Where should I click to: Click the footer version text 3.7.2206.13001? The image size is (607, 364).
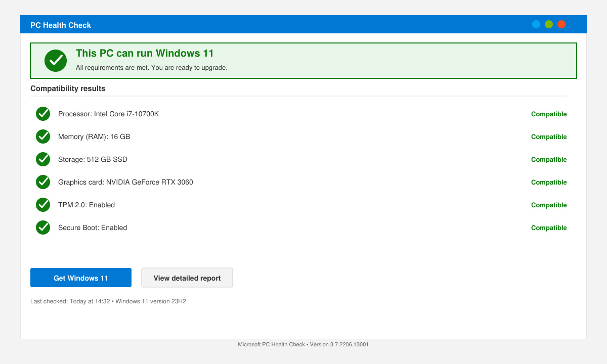point(350,344)
